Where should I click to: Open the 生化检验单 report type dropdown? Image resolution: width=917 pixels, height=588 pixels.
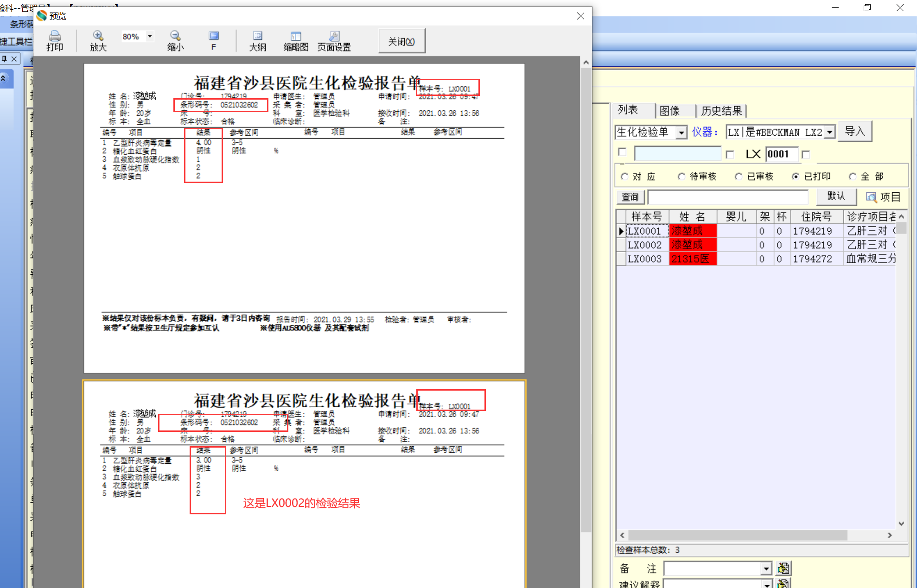(x=681, y=133)
